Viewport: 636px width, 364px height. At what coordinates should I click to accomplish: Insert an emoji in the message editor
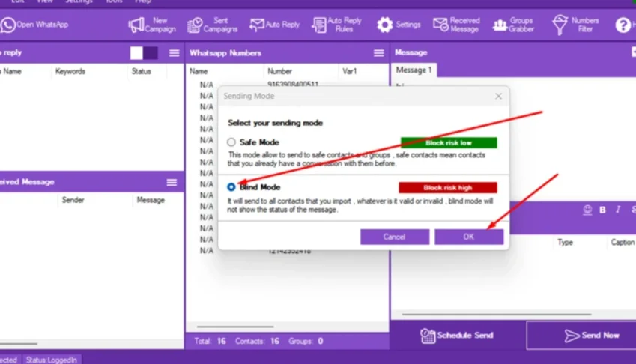(587, 210)
